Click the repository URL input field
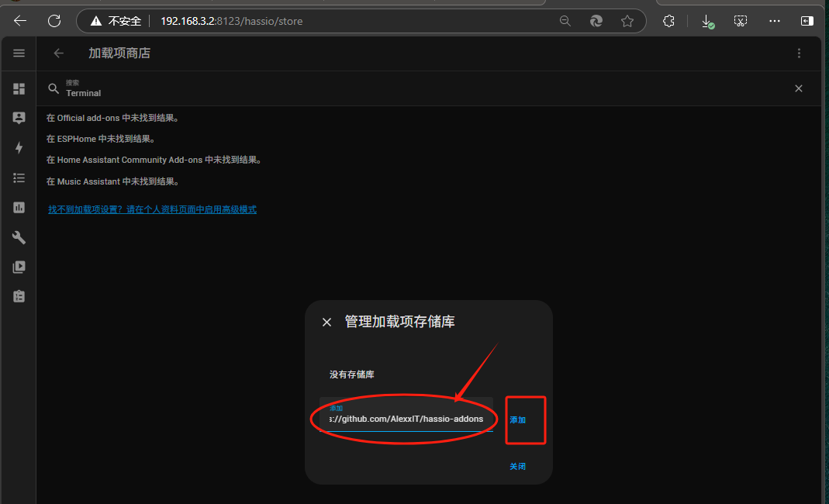 406,419
